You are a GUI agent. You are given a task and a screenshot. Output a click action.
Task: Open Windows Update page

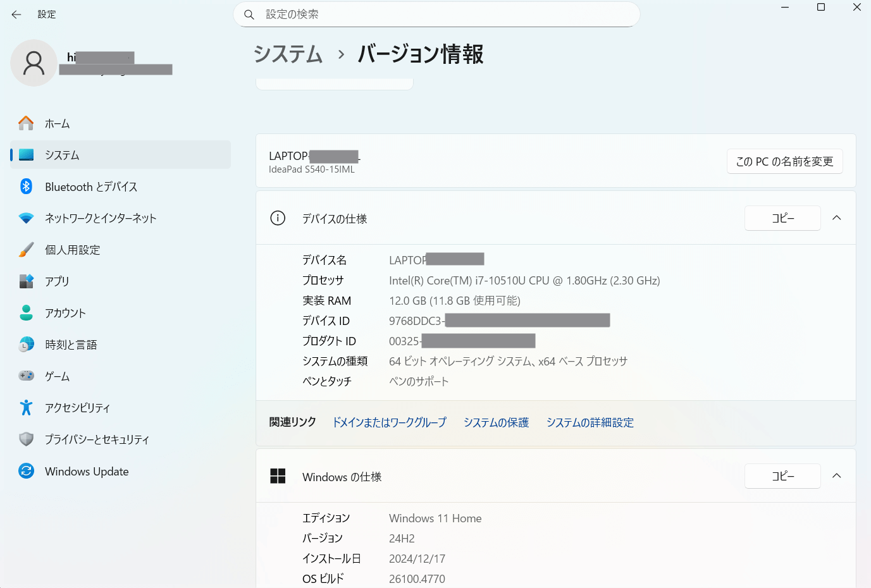pyautogui.click(x=120, y=471)
